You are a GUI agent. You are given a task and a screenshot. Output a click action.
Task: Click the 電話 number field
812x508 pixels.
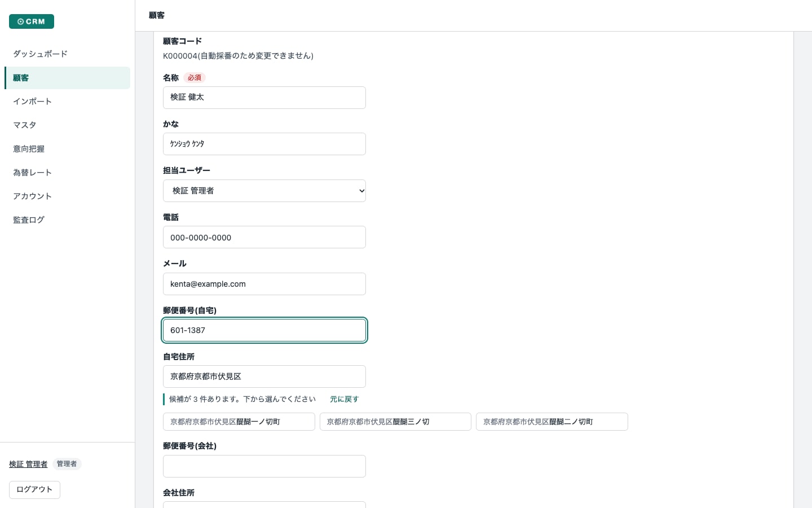pyautogui.click(x=264, y=237)
